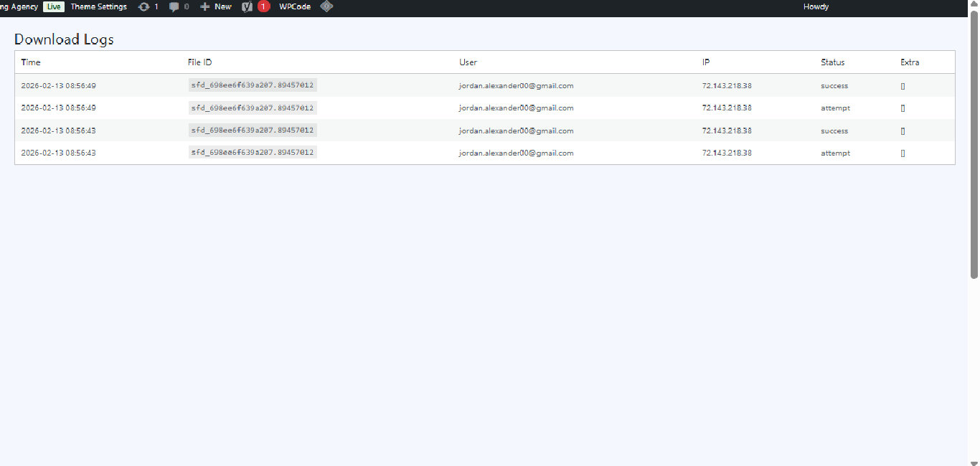
Task: Open the Howdy user account menu
Action: point(816,6)
